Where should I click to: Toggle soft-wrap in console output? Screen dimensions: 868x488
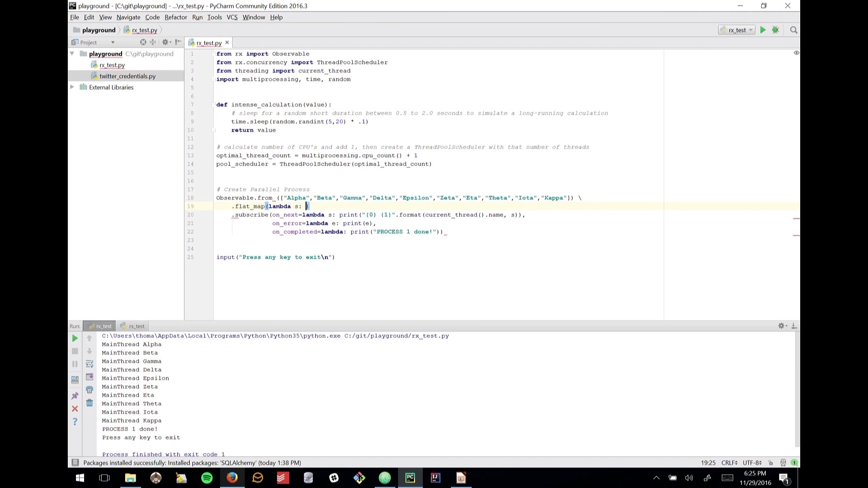tap(90, 364)
